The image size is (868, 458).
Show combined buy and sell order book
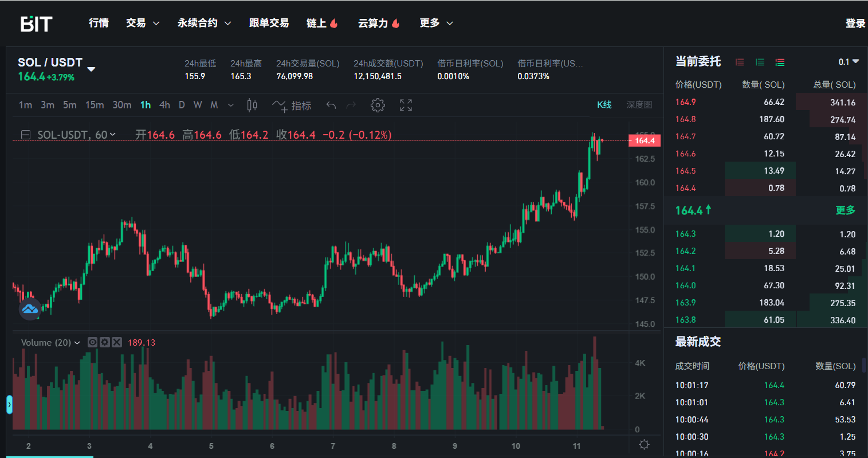point(780,62)
